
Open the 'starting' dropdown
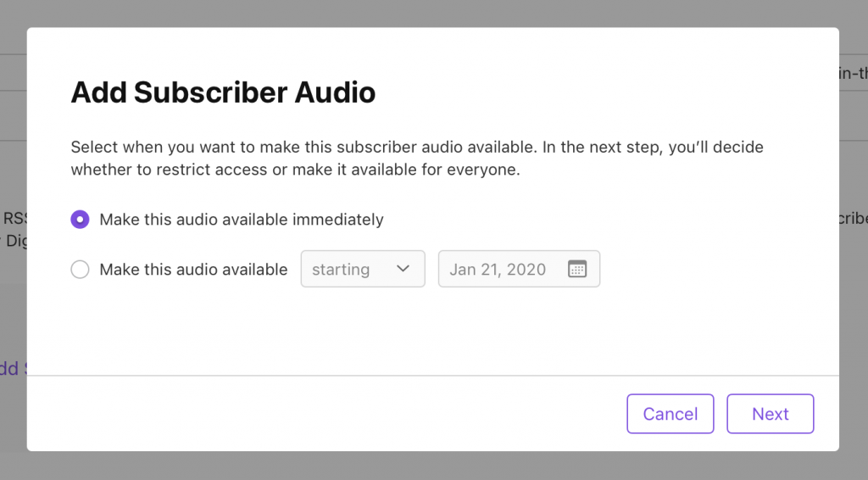coord(363,269)
